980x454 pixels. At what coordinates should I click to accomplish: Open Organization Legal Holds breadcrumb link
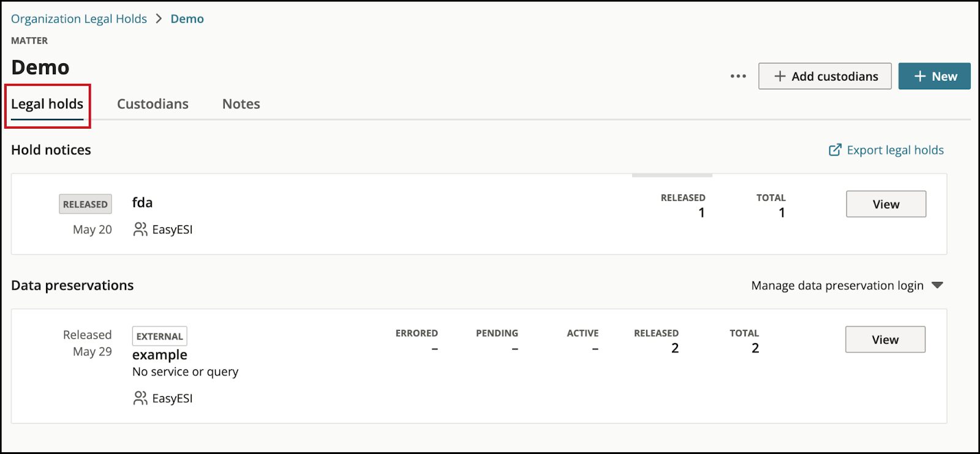pyautogui.click(x=79, y=19)
